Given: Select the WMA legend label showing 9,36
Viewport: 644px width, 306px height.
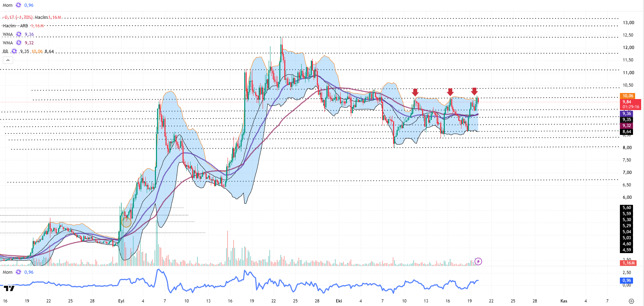Looking at the screenshot, I should pyautogui.click(x=8, y=34).
